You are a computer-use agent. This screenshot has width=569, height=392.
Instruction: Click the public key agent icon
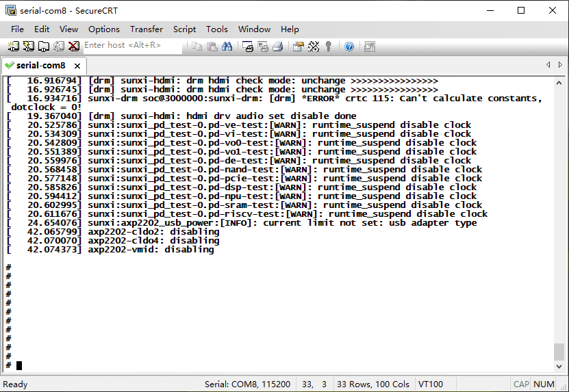pyautogui.click(x=329, y=47)
